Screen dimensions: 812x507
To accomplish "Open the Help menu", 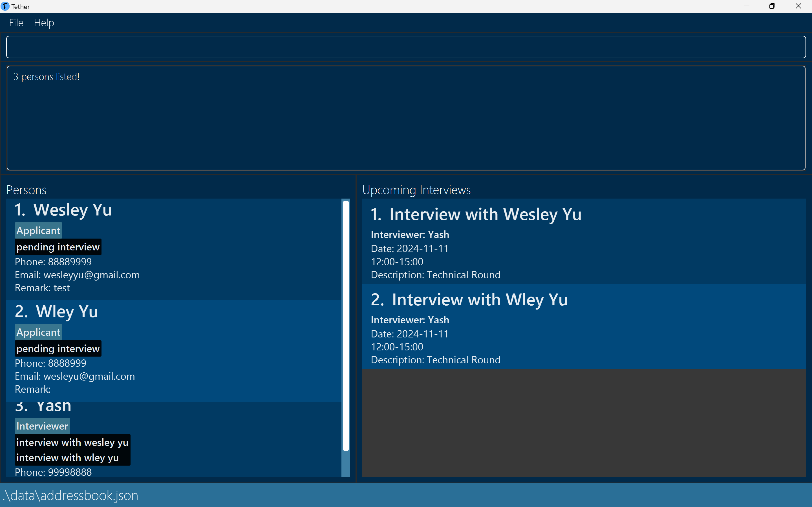I will tap(44, 23).
